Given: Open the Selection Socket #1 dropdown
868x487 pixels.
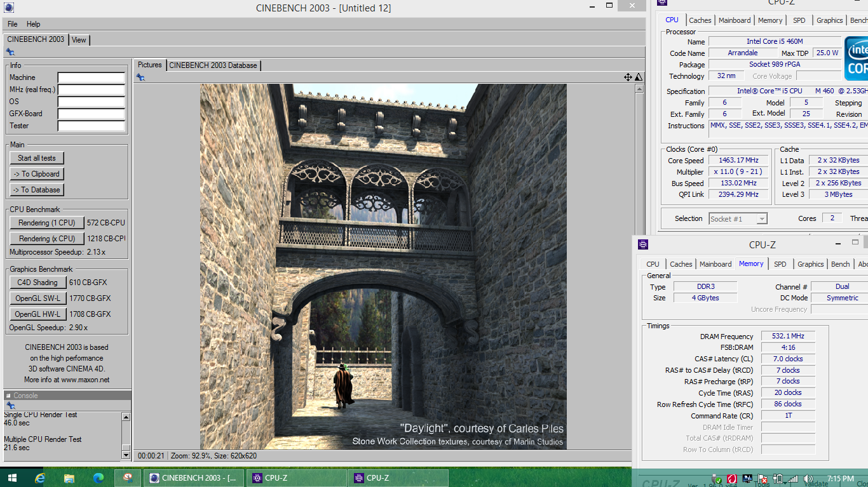Looking at the screenshot, I should click(738, 218).
